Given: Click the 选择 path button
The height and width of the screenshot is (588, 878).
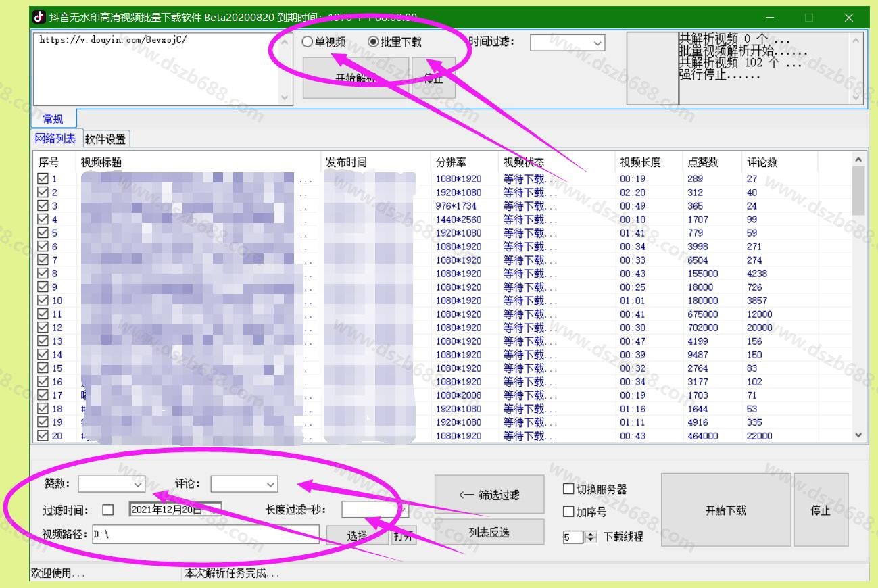Looking at the screenshot, I should (358, 535).
